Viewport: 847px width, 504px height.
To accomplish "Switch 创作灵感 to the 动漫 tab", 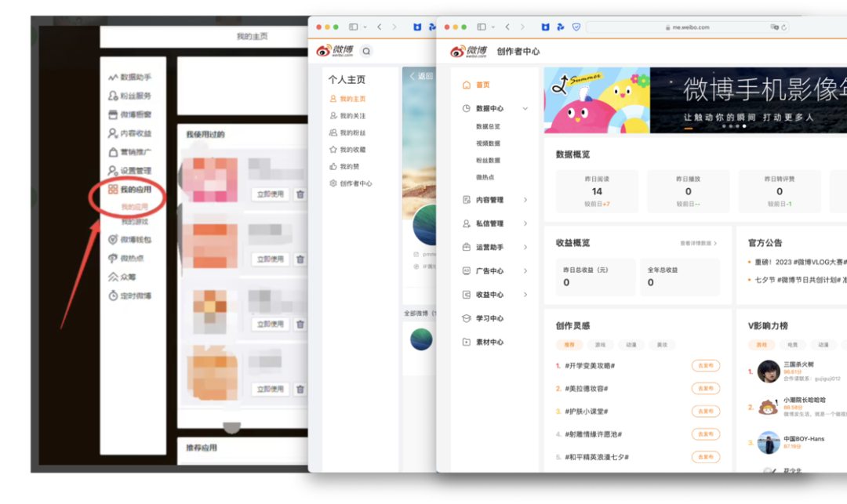I will [631, 345].
